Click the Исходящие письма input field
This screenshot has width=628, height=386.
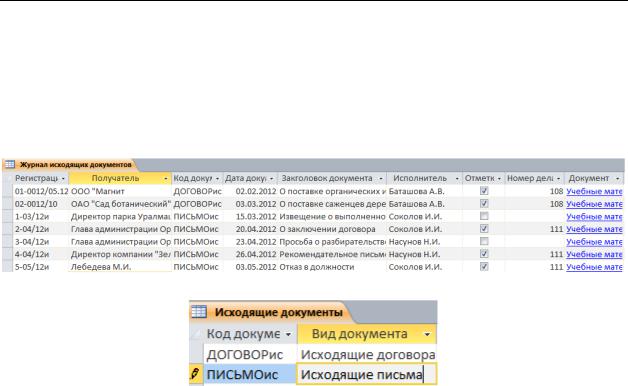coord(366,374)
